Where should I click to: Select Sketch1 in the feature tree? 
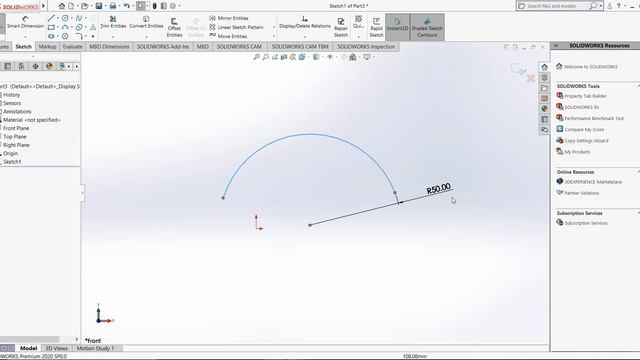tap(12, 162)
